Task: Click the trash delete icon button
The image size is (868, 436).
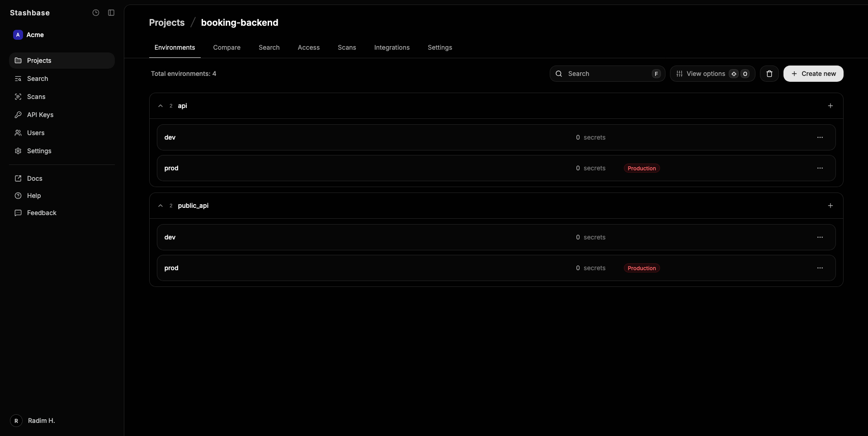Action: point(769,74)
